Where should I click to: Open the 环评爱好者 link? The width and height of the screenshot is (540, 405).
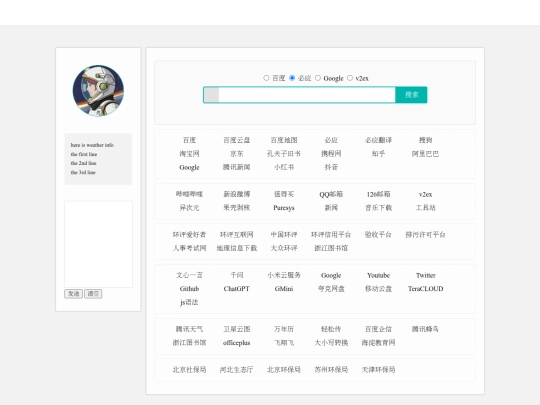tap(189, 235)
